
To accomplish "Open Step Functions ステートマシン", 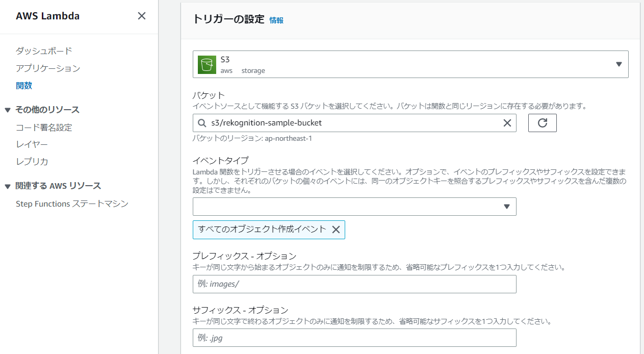I will tap(72, 204).
